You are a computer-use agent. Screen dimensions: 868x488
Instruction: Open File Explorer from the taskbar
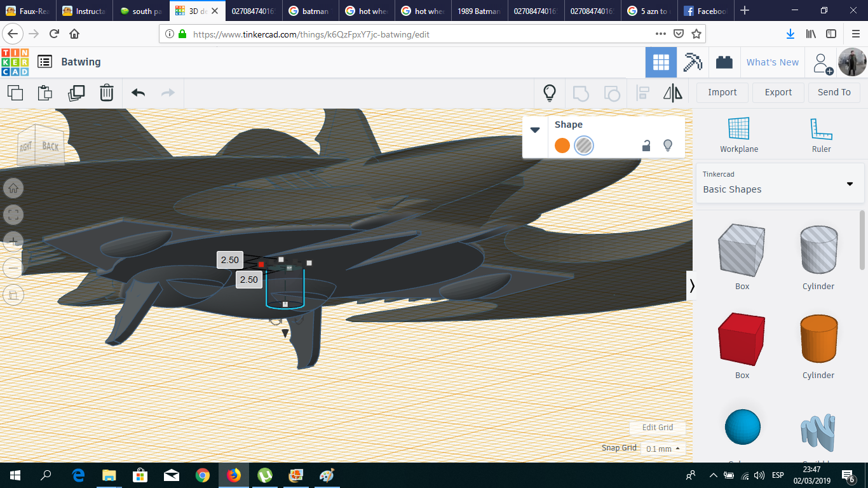coord(109,475)
